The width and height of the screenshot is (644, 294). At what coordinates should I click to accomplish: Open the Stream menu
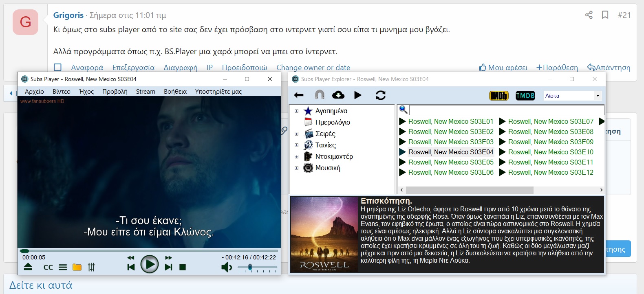click(x=146, y=91)
